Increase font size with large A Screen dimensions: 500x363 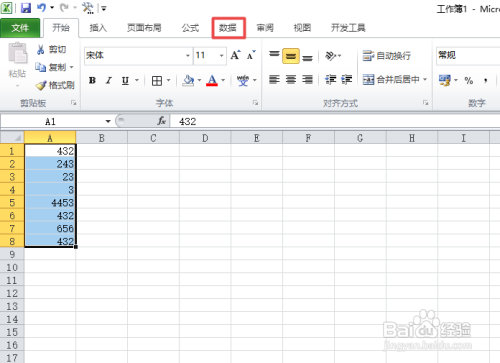(235, 55)
